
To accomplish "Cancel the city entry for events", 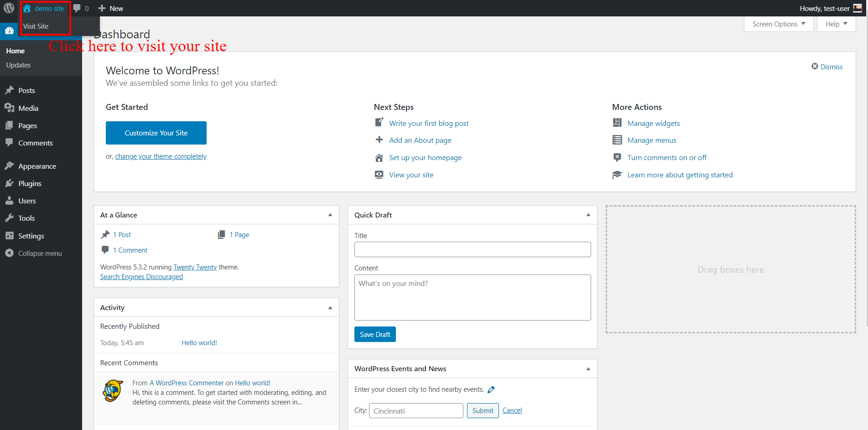I will 512,410.
